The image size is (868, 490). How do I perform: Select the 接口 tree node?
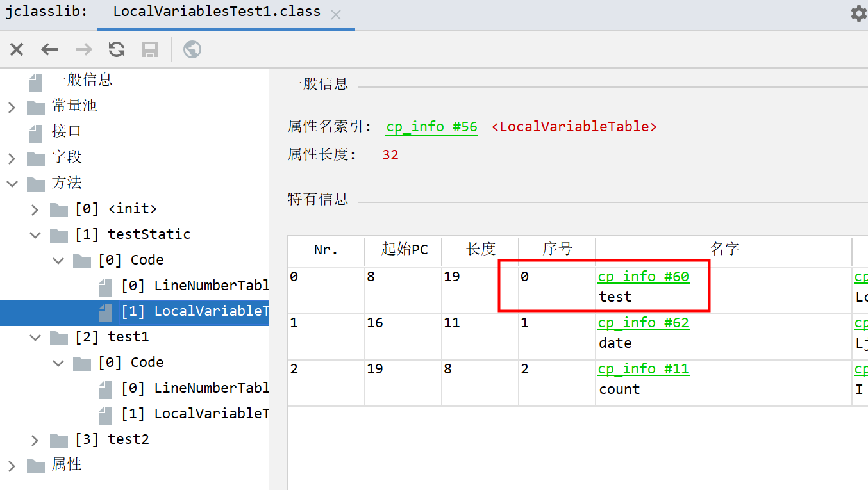pos(67,131)
